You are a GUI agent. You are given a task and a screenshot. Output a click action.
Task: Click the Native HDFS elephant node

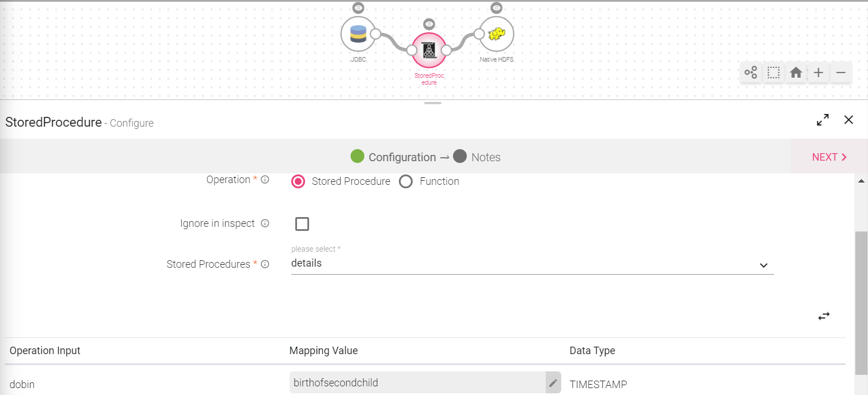click(496, 34)
